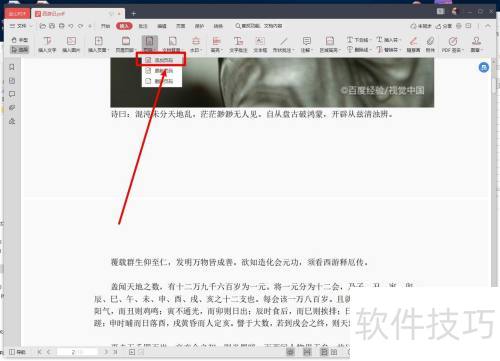Click the Hand tool
500x361 pixels.
(x=20, y=40)
